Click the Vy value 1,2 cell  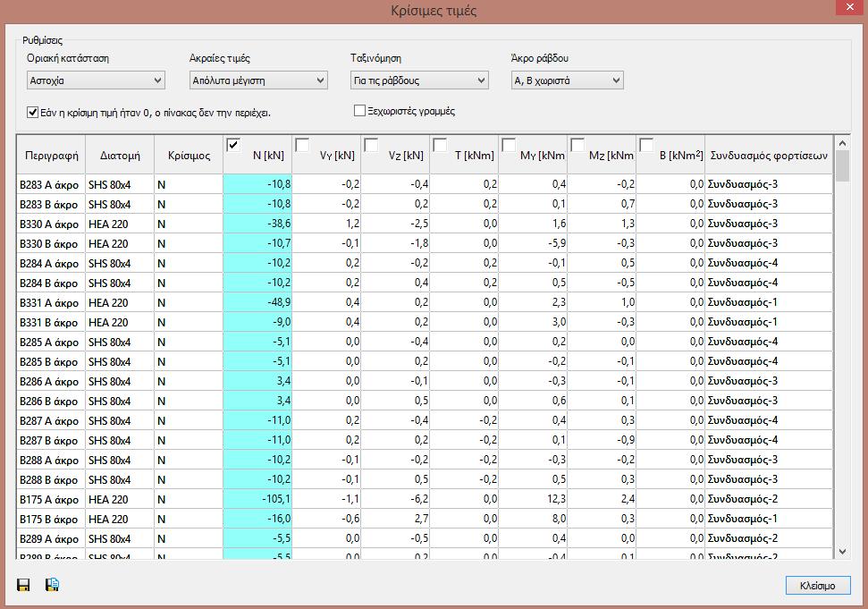(326, 224)
